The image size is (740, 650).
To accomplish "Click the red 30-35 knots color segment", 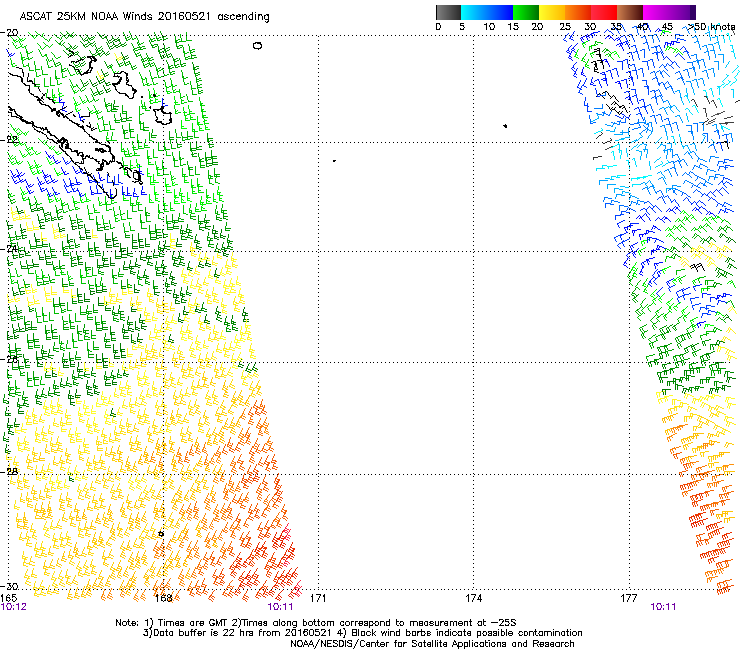I will pyautogui.click(x=604, y=12).
